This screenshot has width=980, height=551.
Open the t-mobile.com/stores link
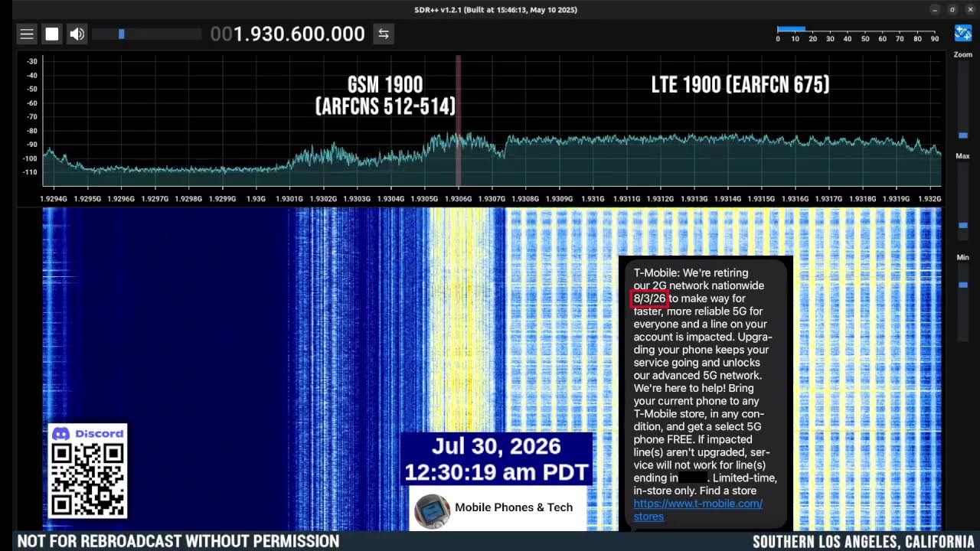[x=697, y=510]
